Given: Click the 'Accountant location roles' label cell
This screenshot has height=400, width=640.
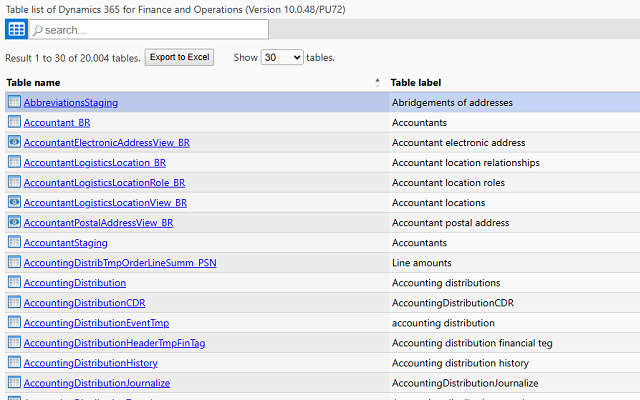Looking at the screenshot, I should 448,183.
